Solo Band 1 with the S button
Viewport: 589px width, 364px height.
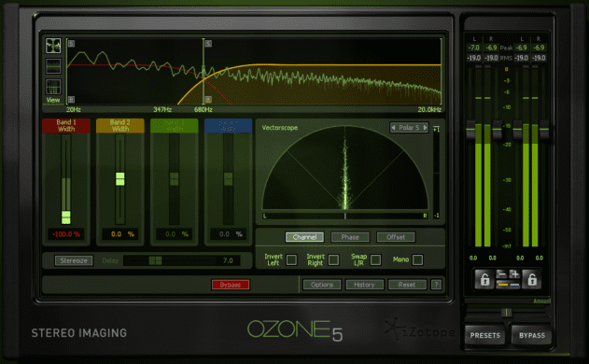(71, 44)
